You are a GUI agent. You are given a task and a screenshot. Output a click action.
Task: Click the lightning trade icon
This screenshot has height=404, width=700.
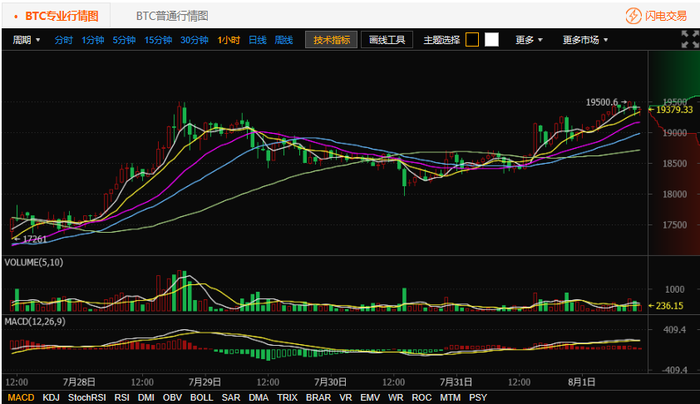coord(633,16)
